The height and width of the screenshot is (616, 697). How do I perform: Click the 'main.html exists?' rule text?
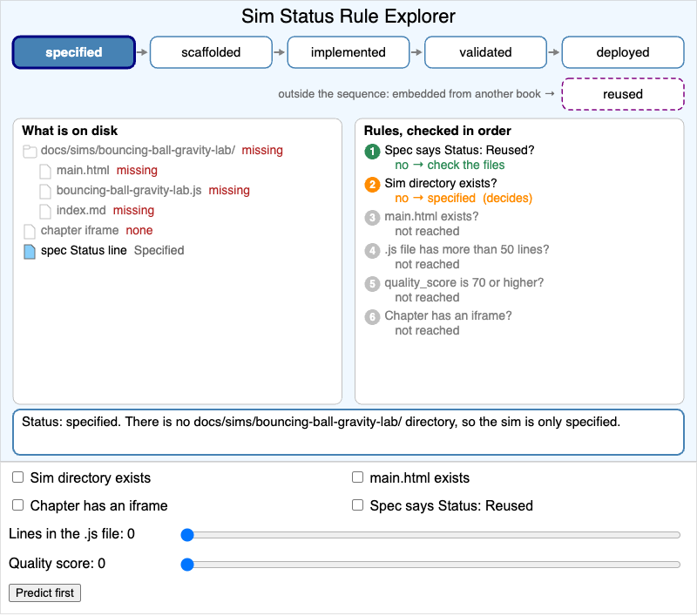[431, 216]
